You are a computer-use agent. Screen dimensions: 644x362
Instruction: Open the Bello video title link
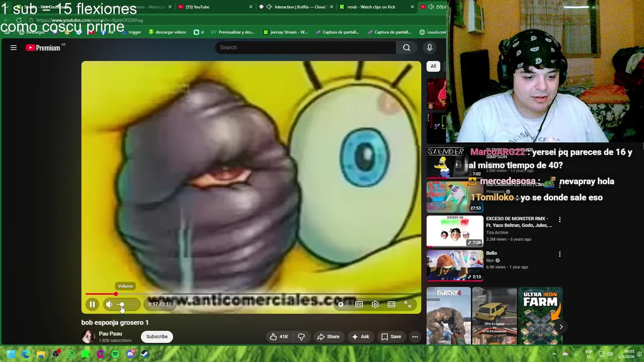[492, 253]
